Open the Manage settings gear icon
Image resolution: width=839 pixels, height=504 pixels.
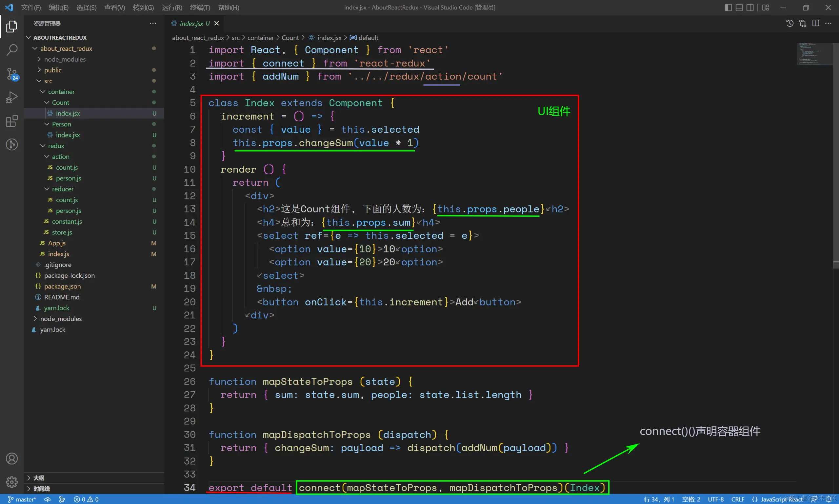12,482
